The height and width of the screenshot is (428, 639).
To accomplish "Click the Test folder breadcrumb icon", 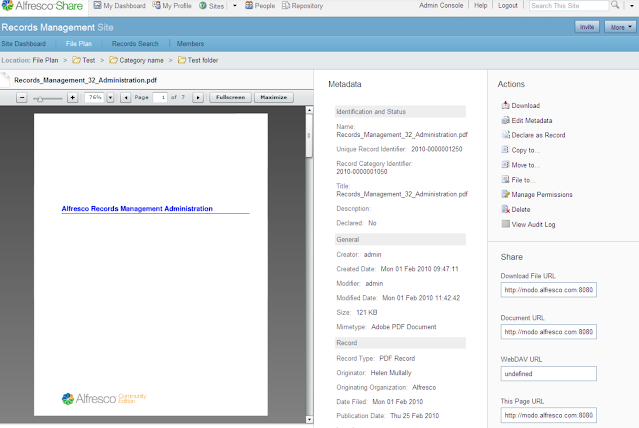I will pyautogui.click(x=182, y=60).
